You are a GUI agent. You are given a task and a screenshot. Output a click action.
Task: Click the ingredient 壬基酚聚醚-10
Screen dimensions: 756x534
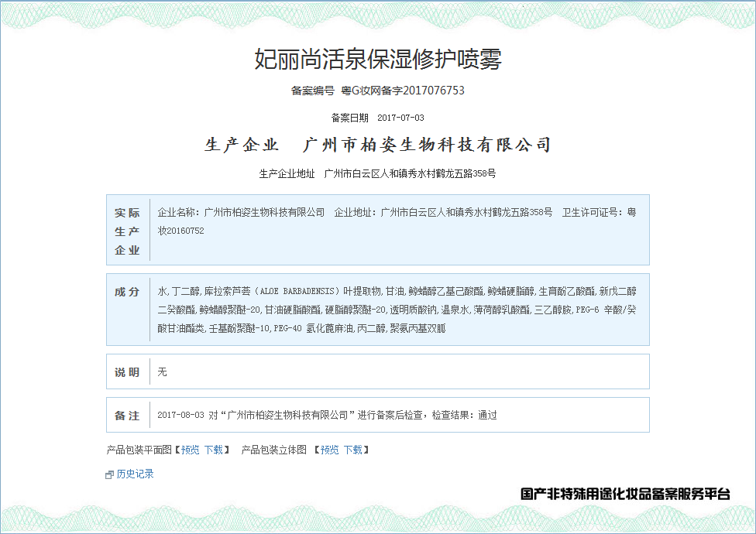[x=239, y=328]
